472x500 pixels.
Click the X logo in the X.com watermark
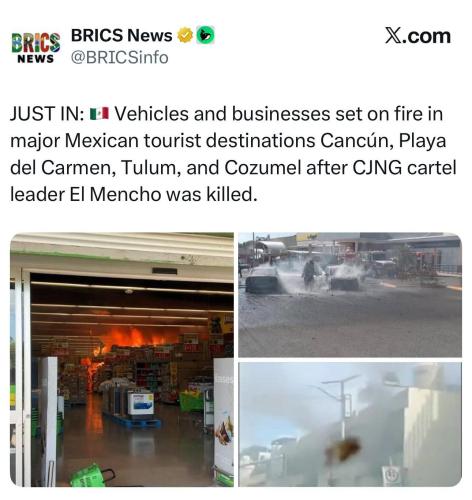pyautogui.click(x=393, y=36)
